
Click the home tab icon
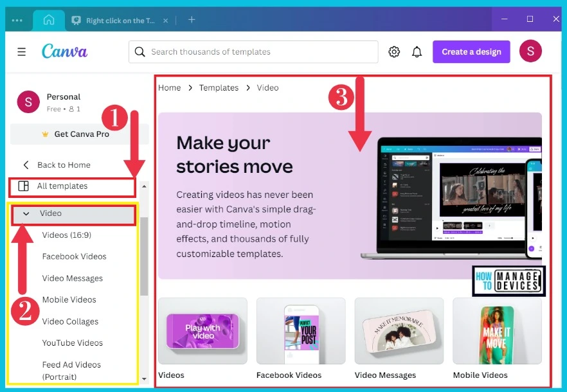[x=49, y=20]
